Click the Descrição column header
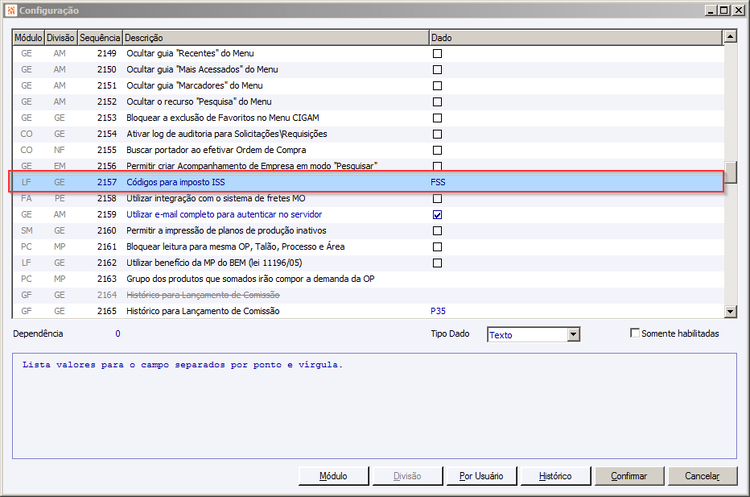This screenshot has height=497, width=750. 276,38
